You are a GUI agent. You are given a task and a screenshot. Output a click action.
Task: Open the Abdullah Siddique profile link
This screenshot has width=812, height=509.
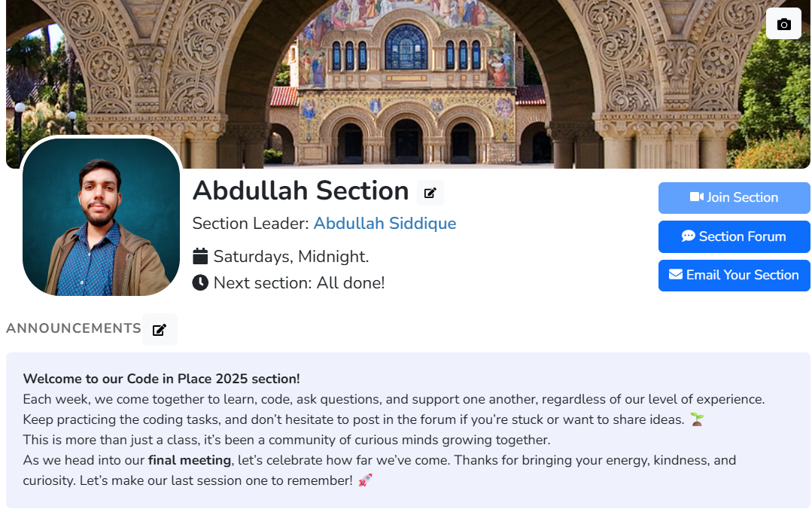pos(385,224)
